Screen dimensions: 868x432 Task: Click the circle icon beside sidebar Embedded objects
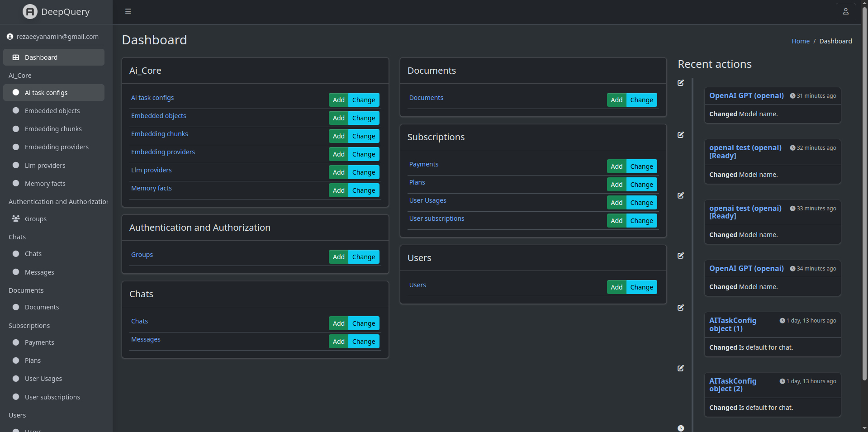point(16,110)
